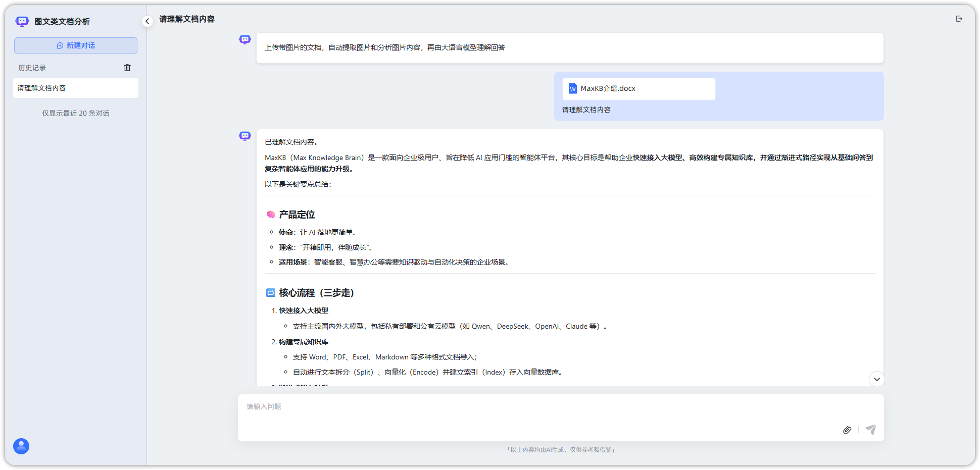This screenshot has height=470, width=980.
Task: Click the app logo next to 图文类文档分析
Action: [22, 21]
